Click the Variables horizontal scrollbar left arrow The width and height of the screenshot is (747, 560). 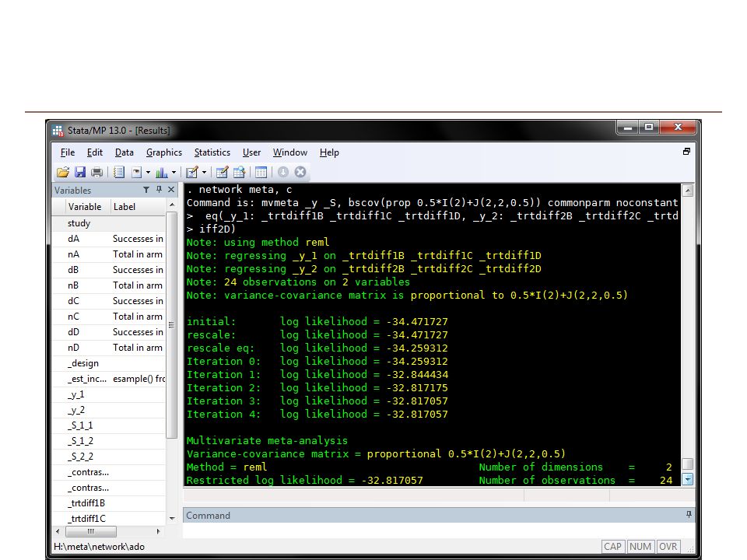(58, 531)
